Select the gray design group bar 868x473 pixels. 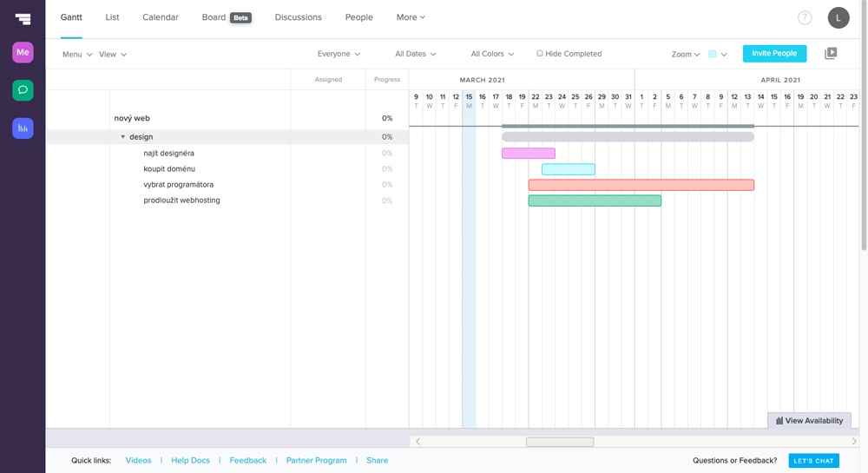(x=628, y=136)
